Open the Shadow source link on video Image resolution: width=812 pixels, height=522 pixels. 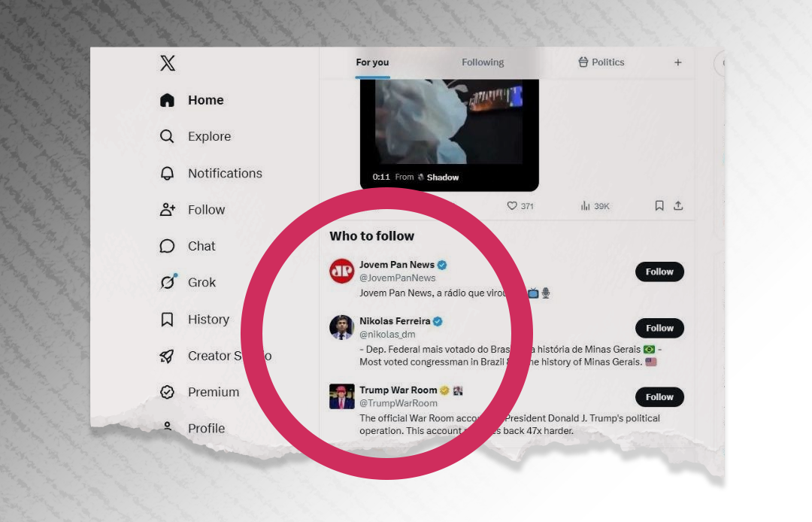(x=438, y=177)
